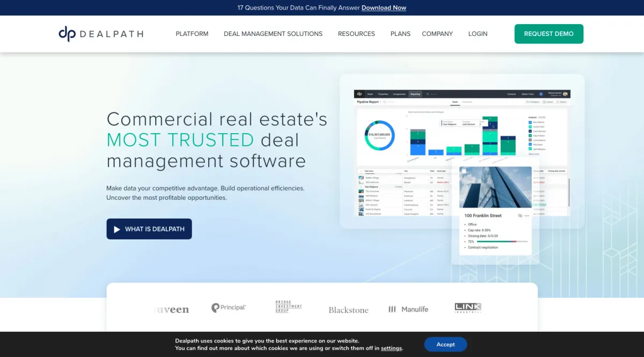Open Contacts in dashboard preview
The image size is (644, 357).
point(511,94)
